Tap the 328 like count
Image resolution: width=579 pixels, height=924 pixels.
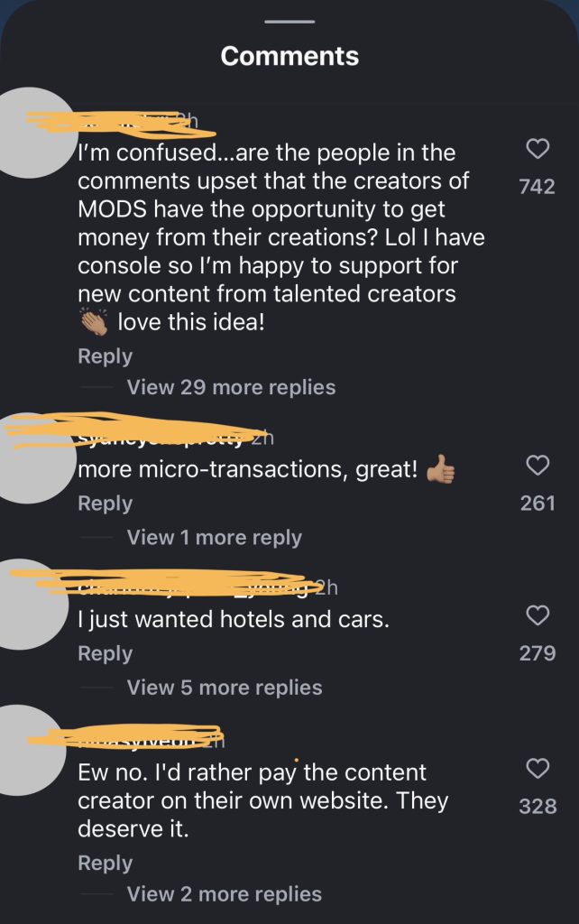(x=538, y=806)
